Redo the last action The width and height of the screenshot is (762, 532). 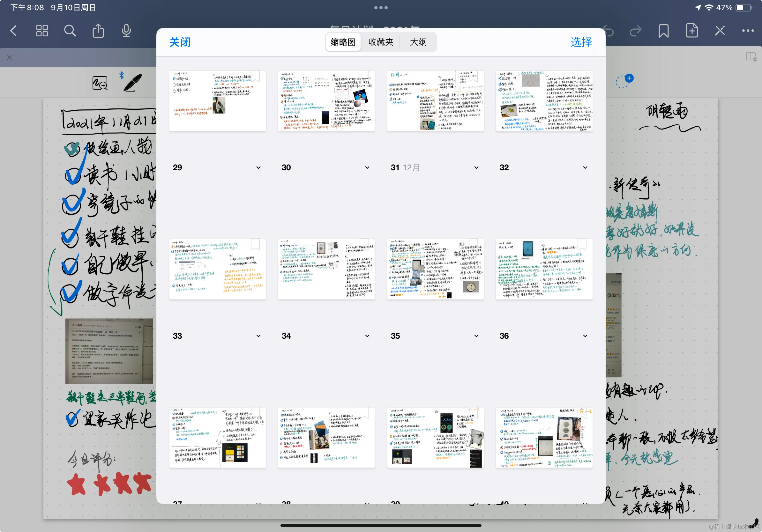(x=636, y=31)
